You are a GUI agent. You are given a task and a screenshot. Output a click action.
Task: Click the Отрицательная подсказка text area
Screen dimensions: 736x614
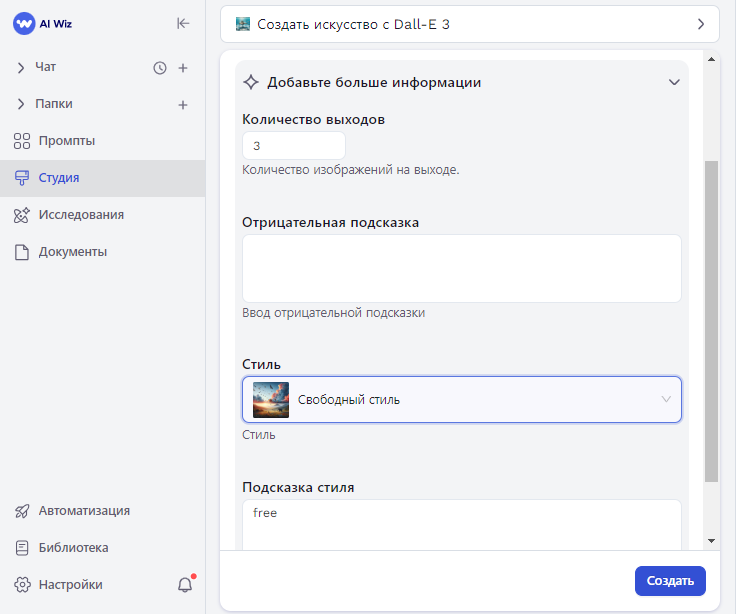(462, 268)
